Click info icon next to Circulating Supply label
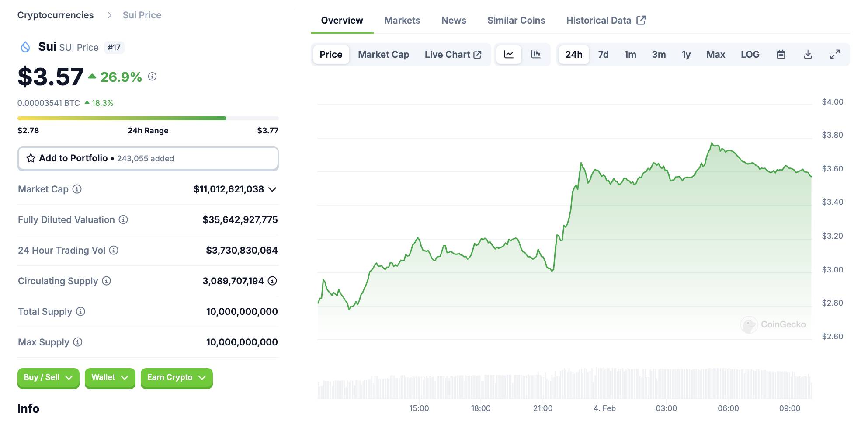This screenshot has height=425, width=868. point(106,281)
